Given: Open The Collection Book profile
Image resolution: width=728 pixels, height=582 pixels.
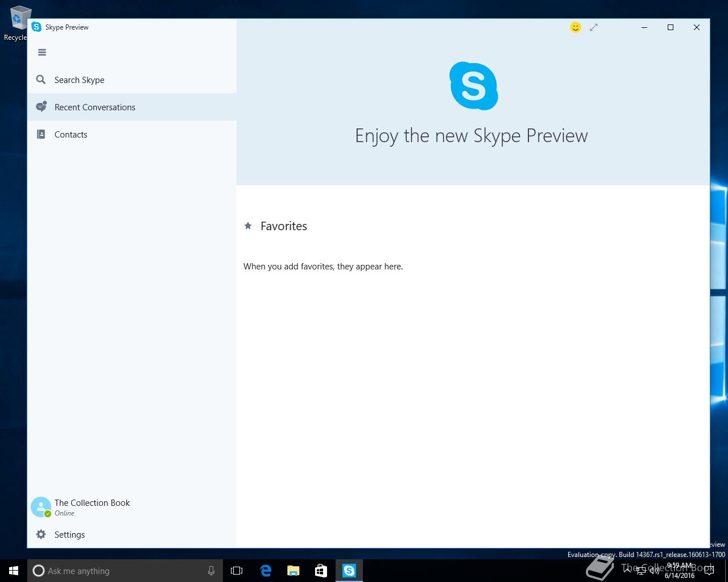Looking at the screenshot, I should pos(92,503).
